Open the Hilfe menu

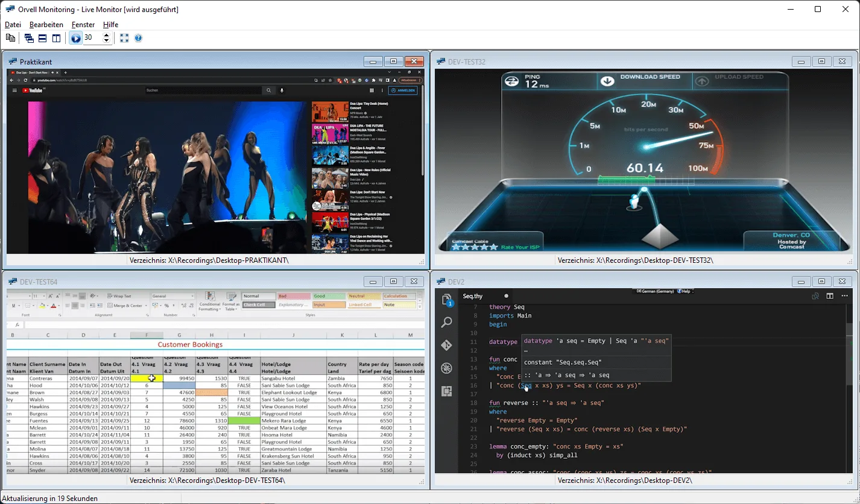tap(110, 25)
